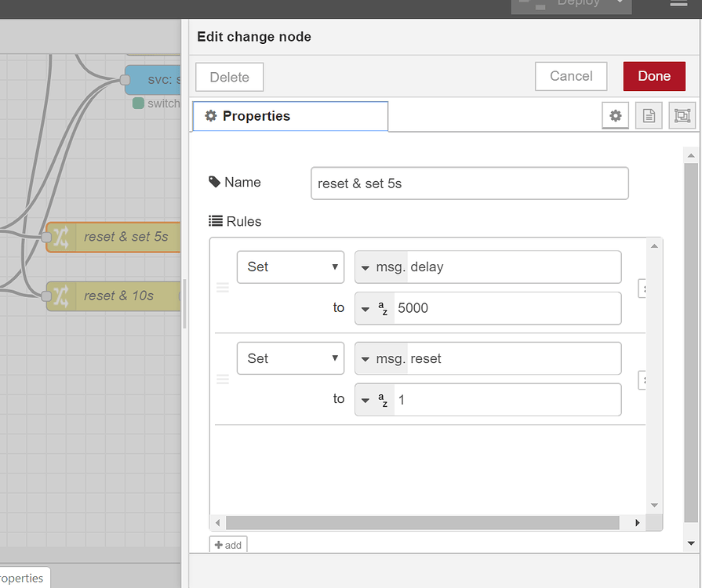Image resolution: width=702 pixels, height=588 pixels.
Task: Open the Deploy options dropdown arrow
Action: (x=620, y=3)
